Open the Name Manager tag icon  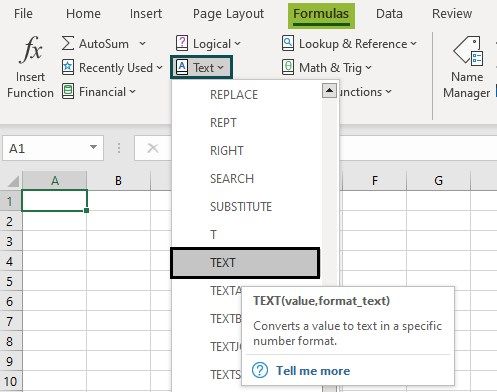[468, 51]
